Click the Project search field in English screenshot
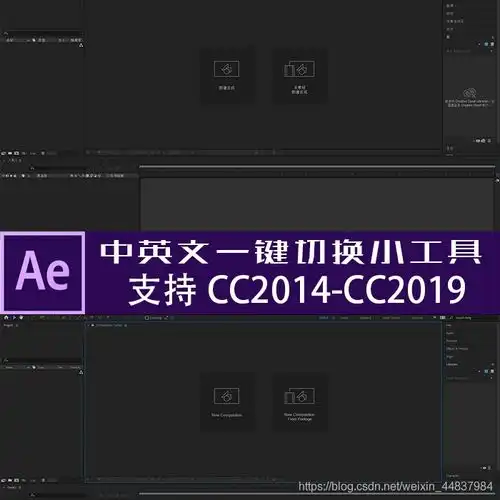 click(x=42, y=361)
